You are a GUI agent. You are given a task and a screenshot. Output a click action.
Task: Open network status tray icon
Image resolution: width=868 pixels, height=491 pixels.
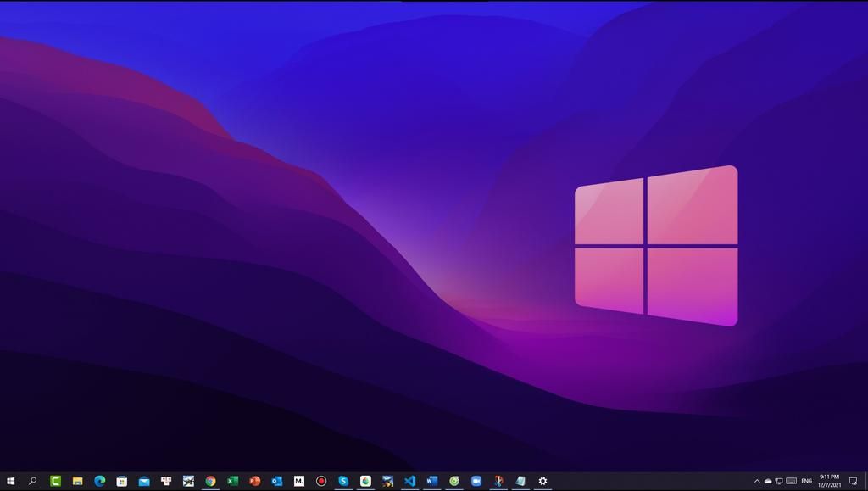[x=779, y=481]
